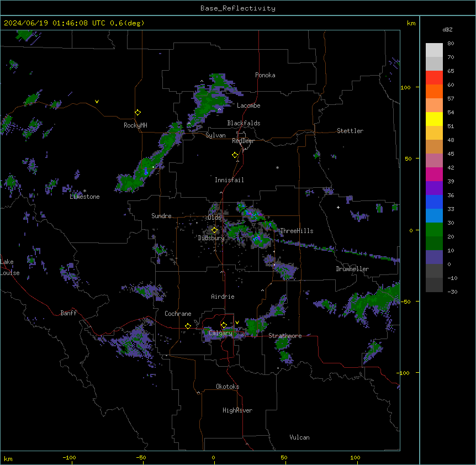Screen dimensions: 476x465
Task: Select the bright green swatch below 30
Action: click(x=434, y=230)
